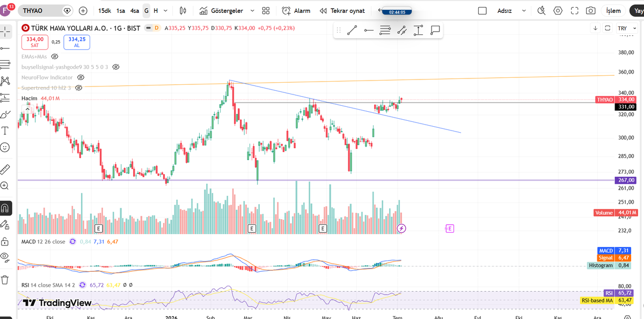Add a symbol with the plus button
Screen dimensions: 644x319
point(83,11)
